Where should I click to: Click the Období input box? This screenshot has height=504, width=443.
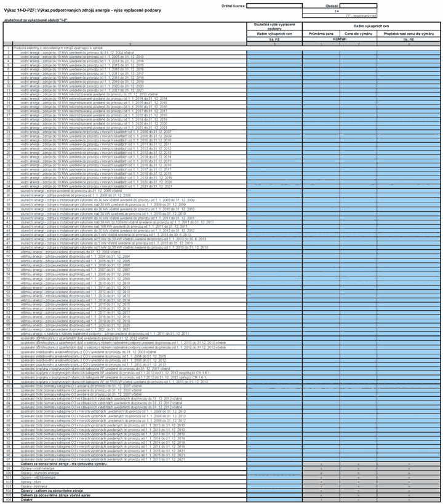point(358,6)
